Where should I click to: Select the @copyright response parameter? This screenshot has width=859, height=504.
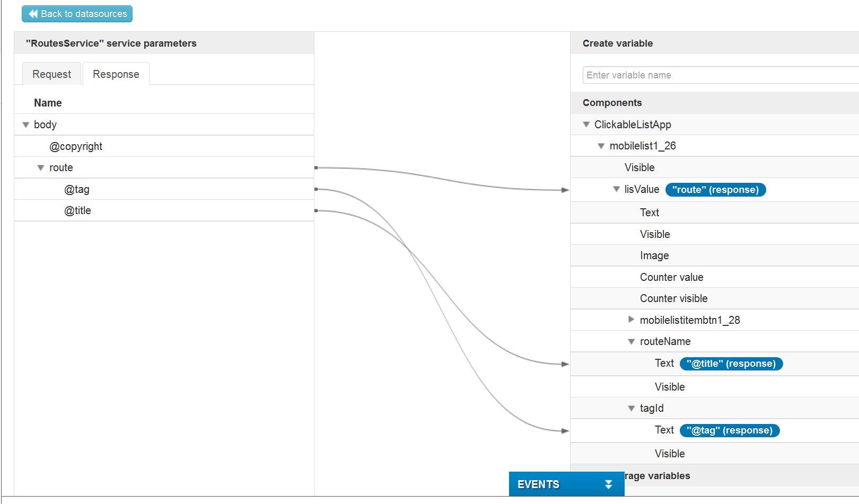tap(76, 146)
